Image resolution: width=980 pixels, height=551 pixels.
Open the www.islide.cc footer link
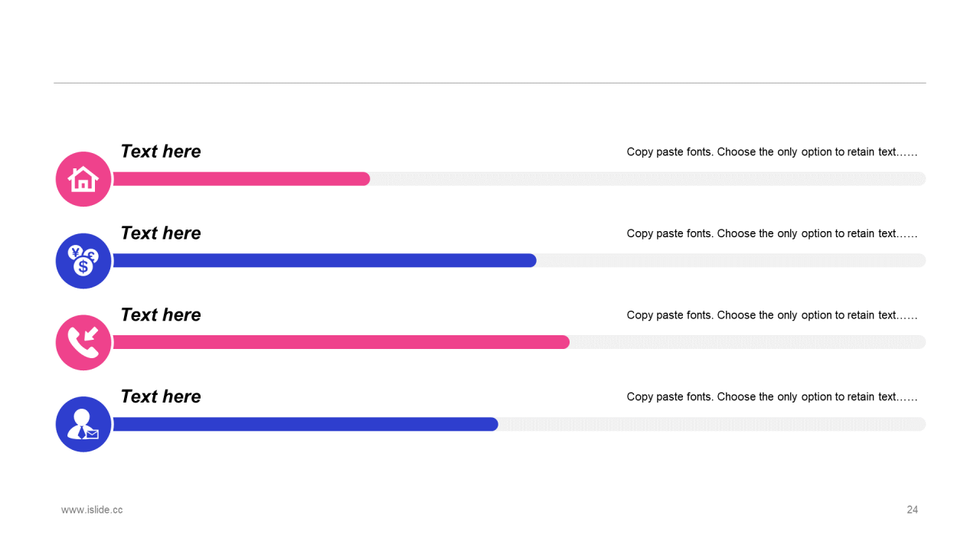click(92, 510)
